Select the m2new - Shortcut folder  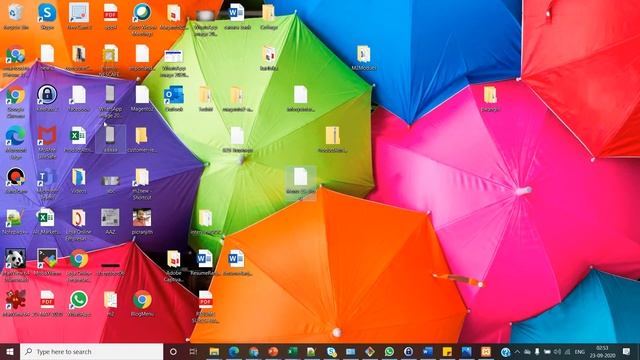coord(142,184)
